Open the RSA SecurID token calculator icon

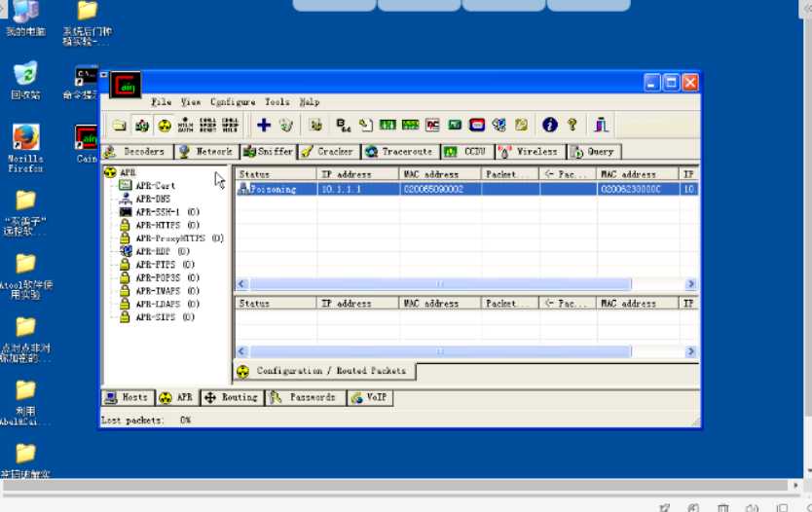tap(477, 125)
